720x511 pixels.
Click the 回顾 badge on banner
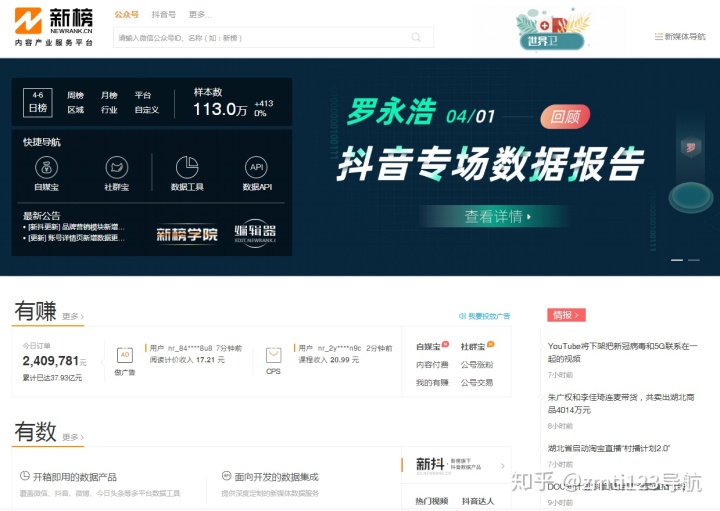pyautogui.click(x=565, y=117)
